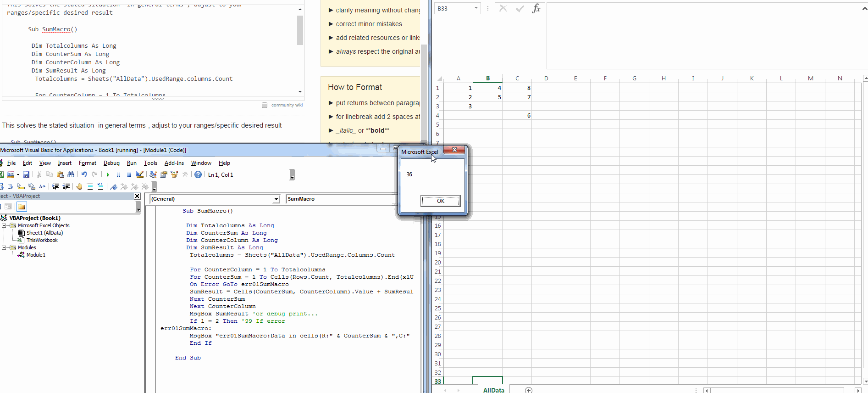Click the Excel formula bar input

[x=704, y=35]
